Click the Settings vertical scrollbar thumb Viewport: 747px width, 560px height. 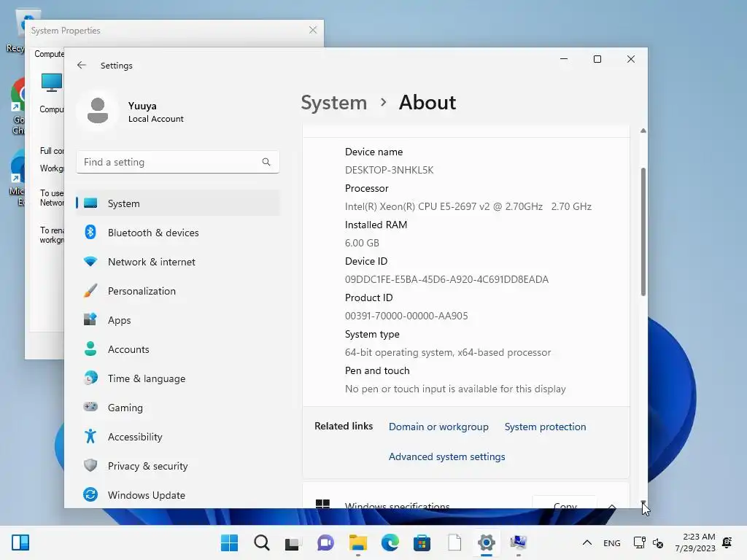(x=643, y=232)
